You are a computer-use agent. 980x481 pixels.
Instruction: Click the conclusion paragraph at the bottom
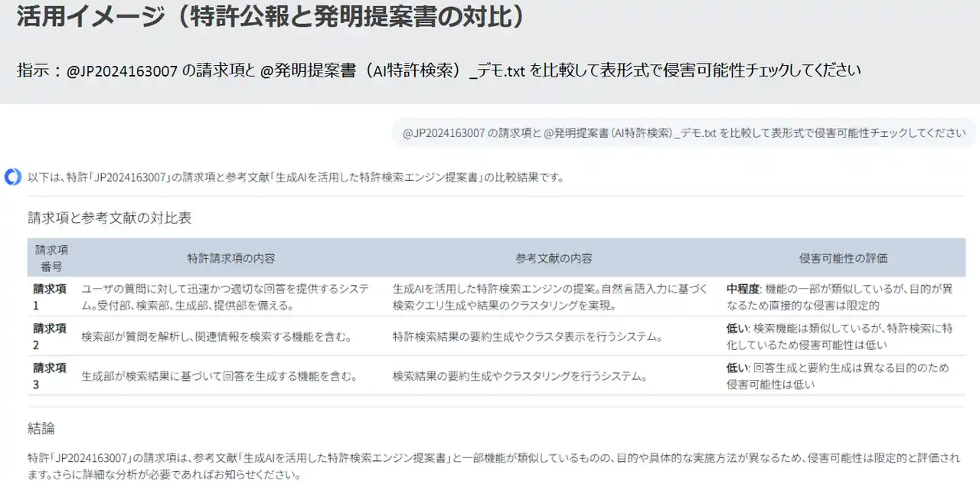click(x=490, y=466)
